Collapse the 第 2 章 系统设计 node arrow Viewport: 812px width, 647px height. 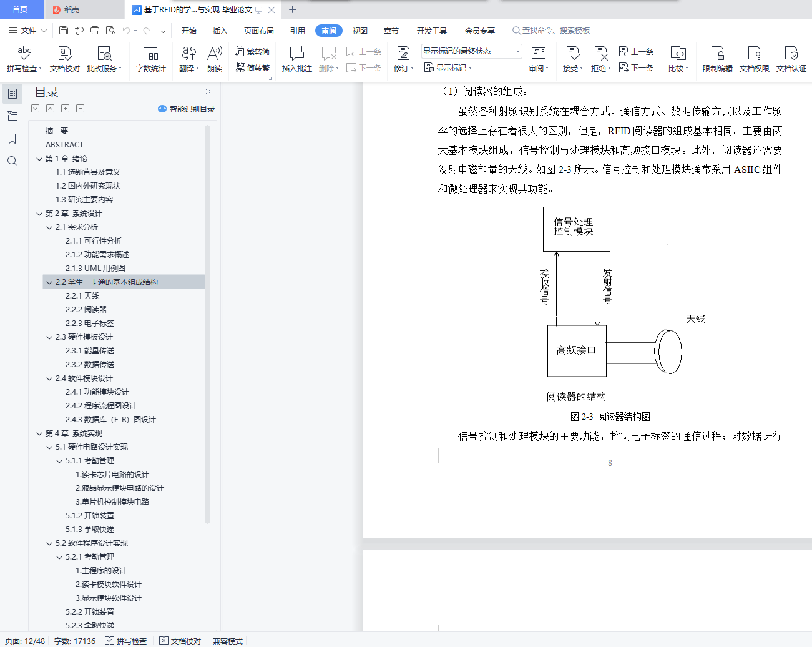39,214
